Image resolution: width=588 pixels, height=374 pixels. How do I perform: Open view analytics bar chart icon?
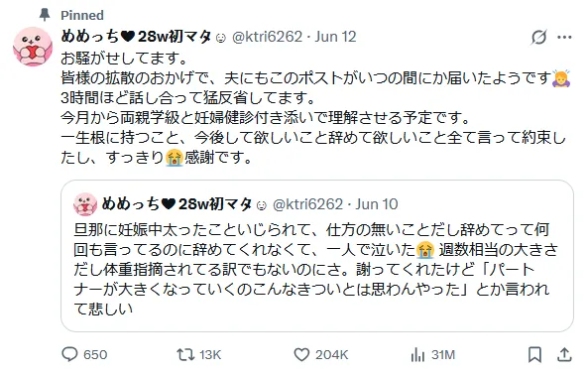point(417,354)
